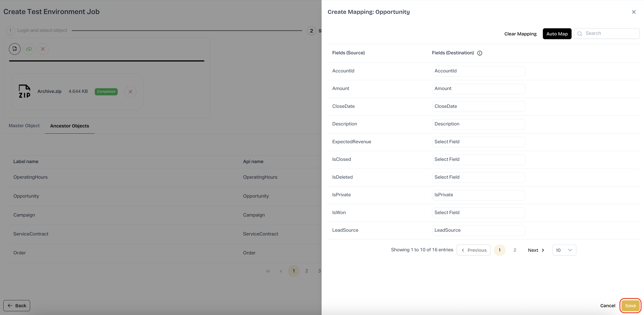
Task: Cancel the mapping dialog
Action: (607, 305)
